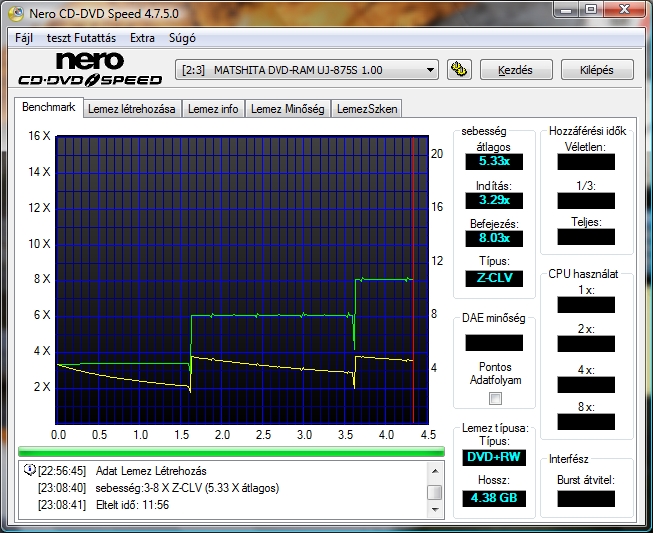Click the CPU használat 2x field
Screen dimensions: 653x533
point(586,344)
